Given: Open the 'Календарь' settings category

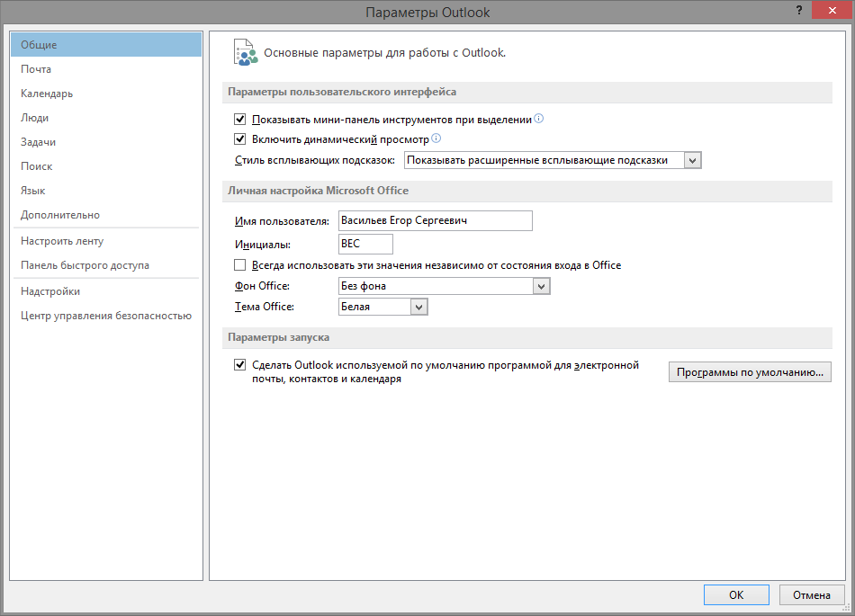Looking at the screenshot, I should click(106, 94).
